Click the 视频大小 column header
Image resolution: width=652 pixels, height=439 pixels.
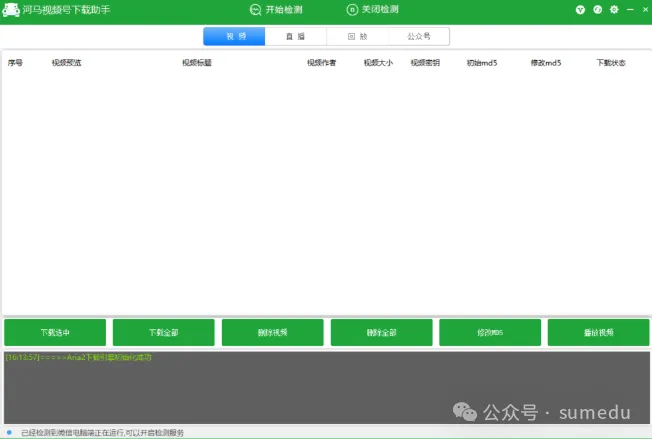click(378, 63)
